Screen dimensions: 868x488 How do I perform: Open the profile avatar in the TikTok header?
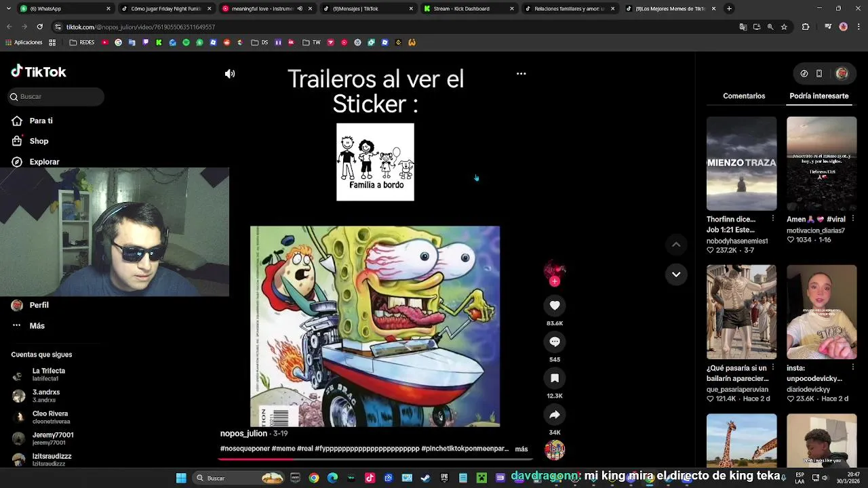(x=842, y=73)
